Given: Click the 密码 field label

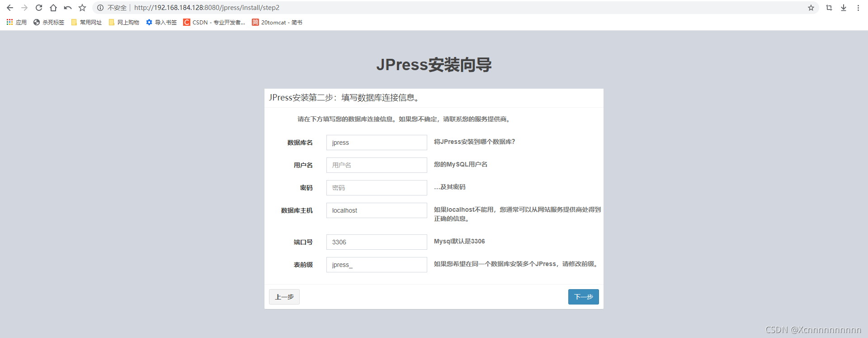Looking at the screenshot, I should pos(307,188).
